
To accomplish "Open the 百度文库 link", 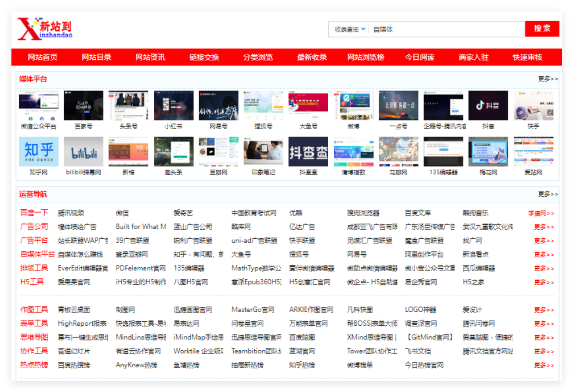I will coord(418,213).
